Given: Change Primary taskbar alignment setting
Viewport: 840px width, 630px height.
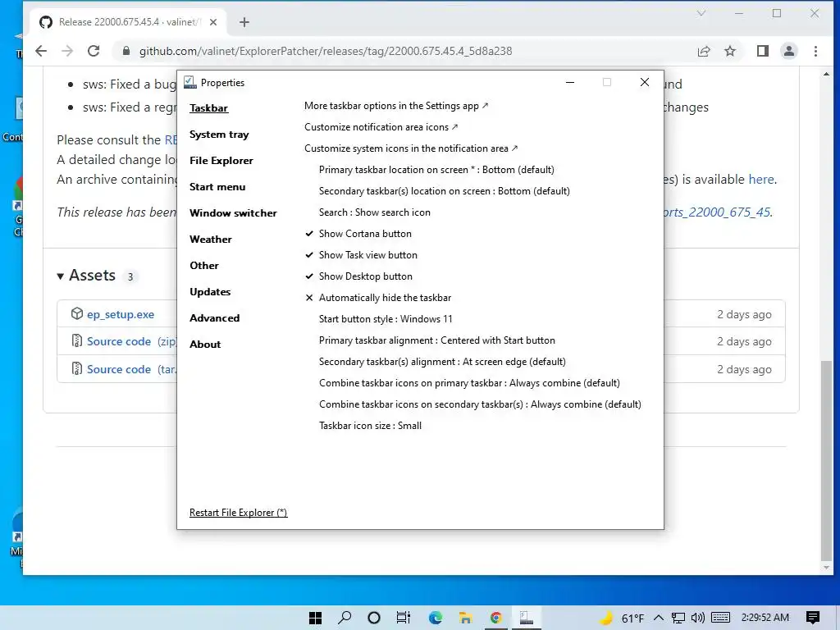Looking at the screenshot, I should pyautogui.click(x=436, y=340).
